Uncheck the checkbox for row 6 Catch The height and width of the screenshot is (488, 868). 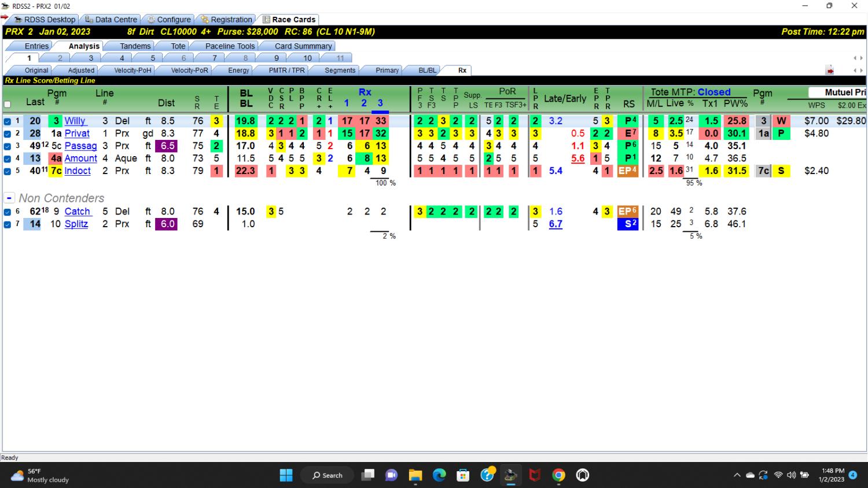(x=8, y=212)
